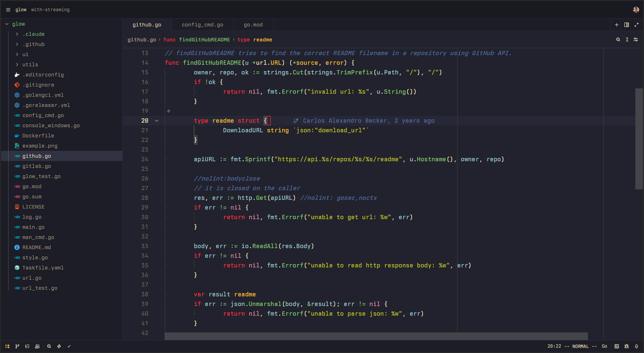This screenshot has height=353, width=644.
Task: Open buffer search magnifier in breadcrumb bar
Action: 618,40
